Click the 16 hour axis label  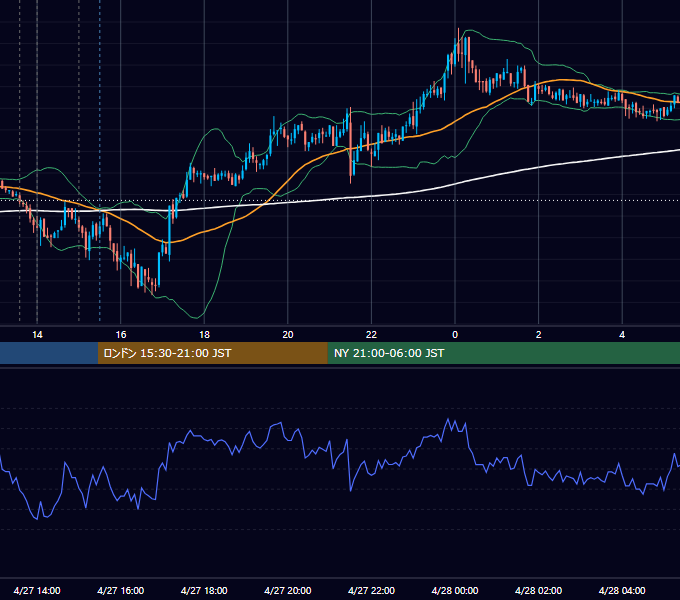[121, 335]
